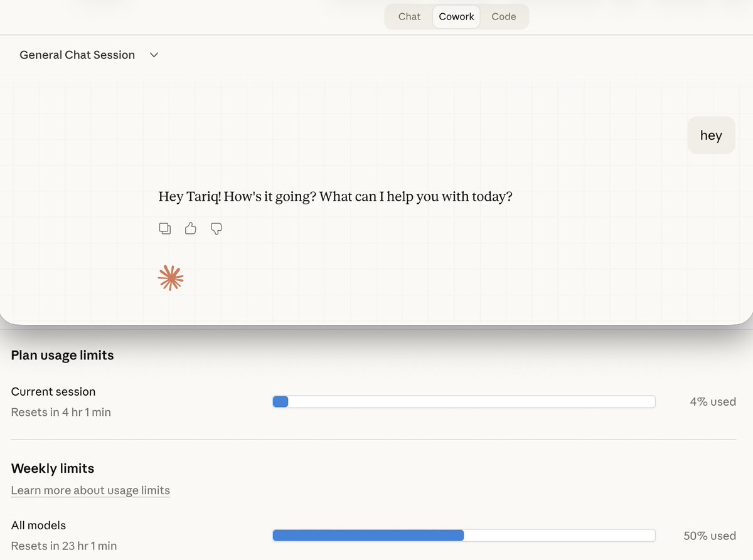Click the 'Resets in 4 hr 1 min' text
The height and width of the screenshot is (560, 753).
(x=61, y=413)
